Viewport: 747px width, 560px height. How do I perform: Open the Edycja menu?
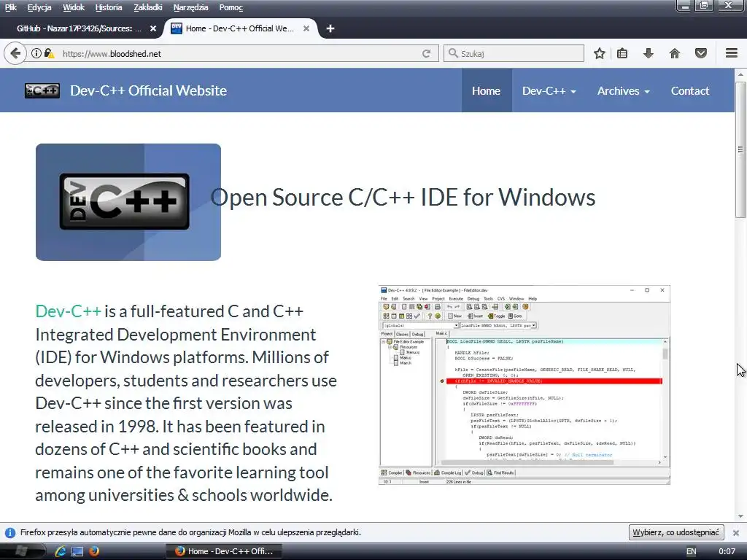click(x=39, y=7)
